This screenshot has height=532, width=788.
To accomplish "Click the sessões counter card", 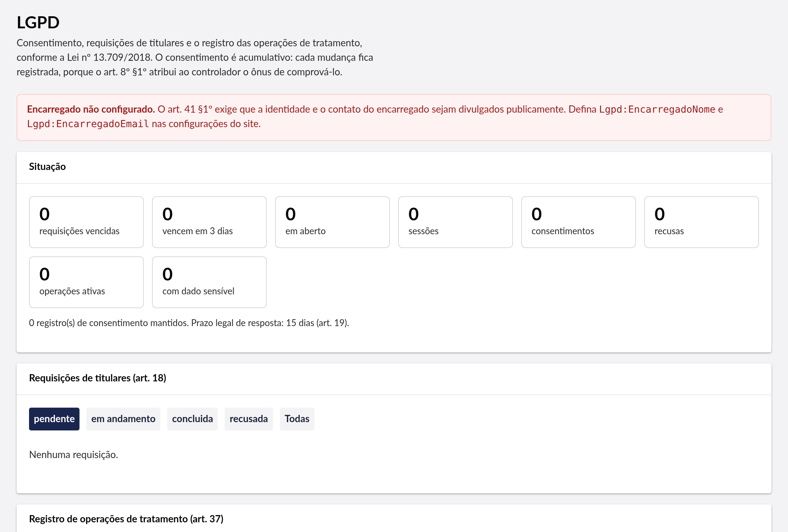I will tap(456, 222).
